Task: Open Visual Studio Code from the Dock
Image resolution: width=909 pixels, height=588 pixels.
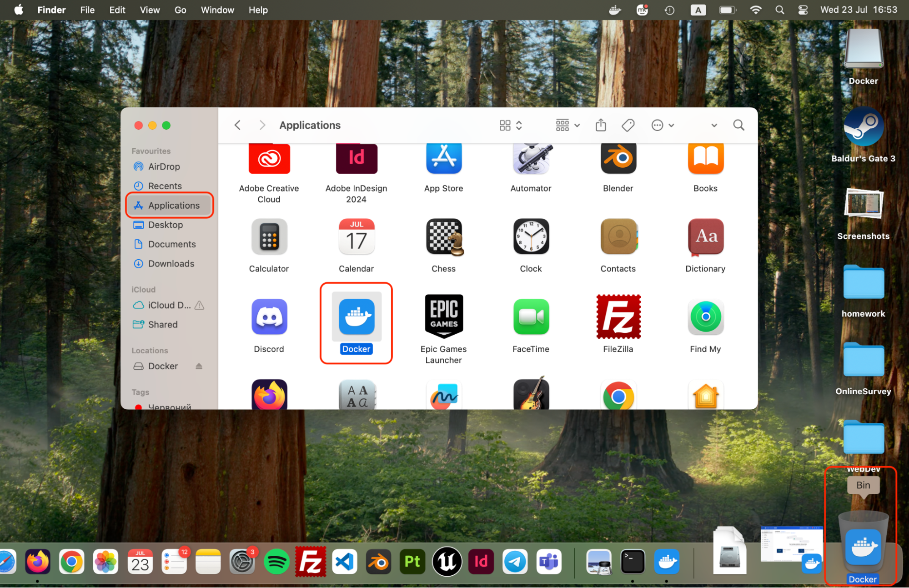Action: pos(344,562)
